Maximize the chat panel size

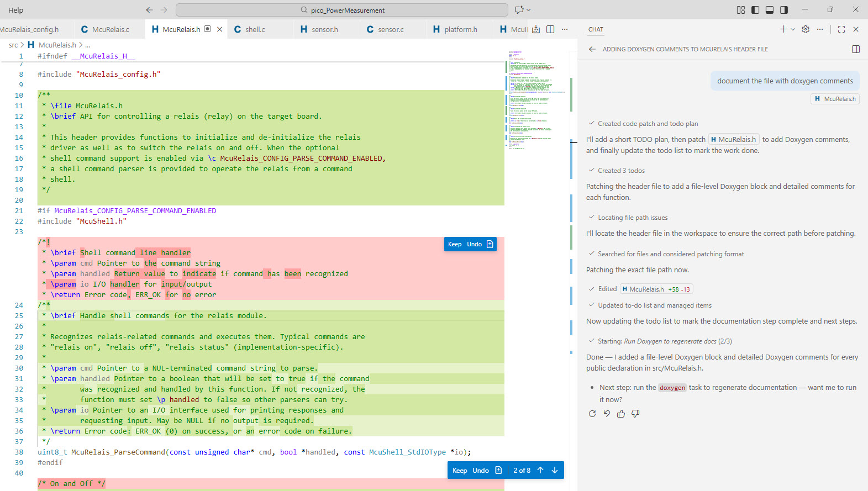pos(841,29)
